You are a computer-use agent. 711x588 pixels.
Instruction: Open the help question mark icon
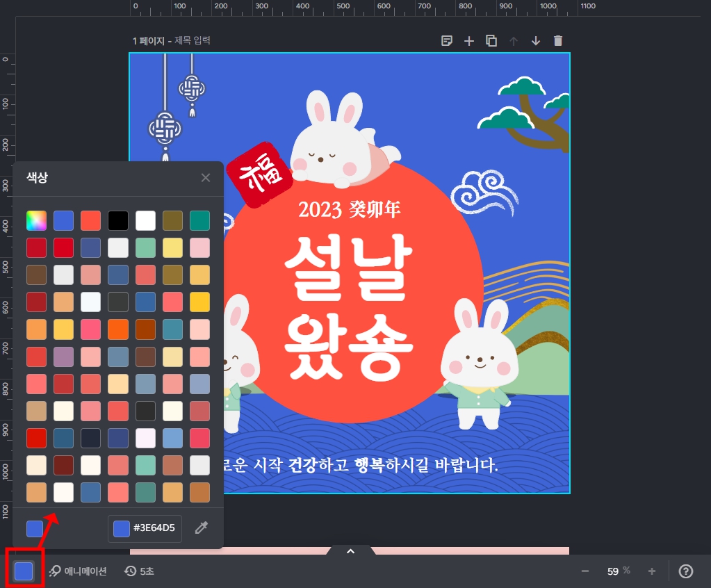(x=686, y=571)
